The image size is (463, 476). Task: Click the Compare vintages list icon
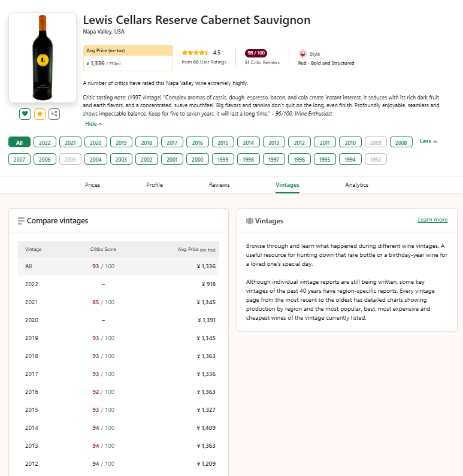(x=21, y=221)
